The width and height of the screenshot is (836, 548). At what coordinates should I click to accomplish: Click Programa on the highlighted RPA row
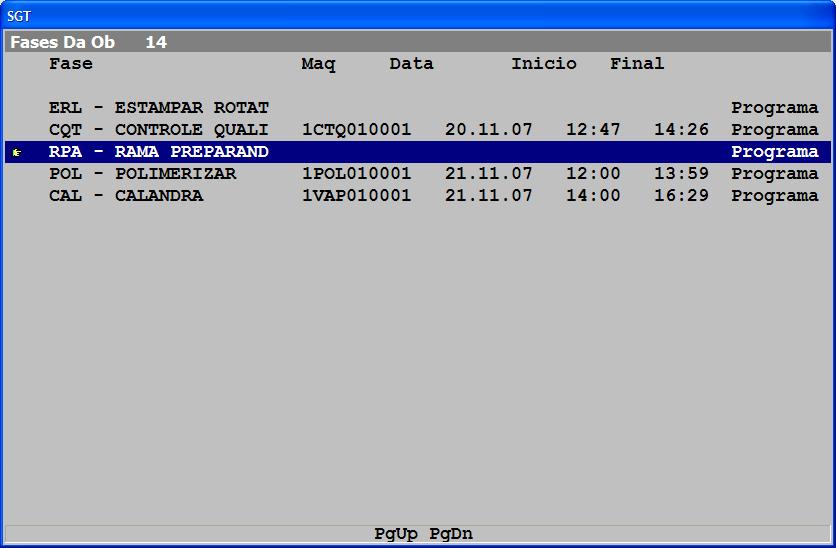click(x=774, y=152)
